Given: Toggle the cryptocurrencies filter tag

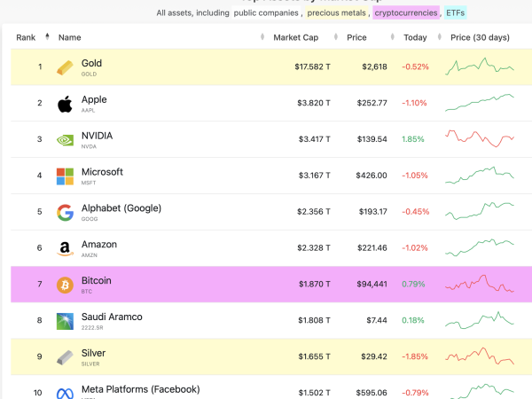Looking at the screenshot, I should (x=406, y=13).
